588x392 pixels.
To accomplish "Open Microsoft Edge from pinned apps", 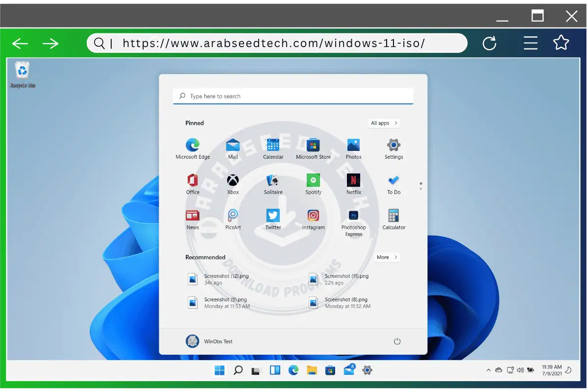I will coord(193,145).
